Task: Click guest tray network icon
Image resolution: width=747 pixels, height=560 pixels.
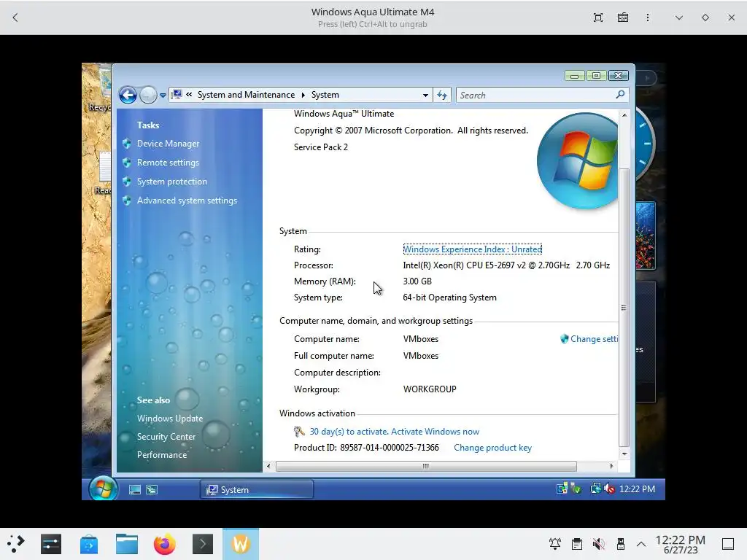Action: click(595, 489)
